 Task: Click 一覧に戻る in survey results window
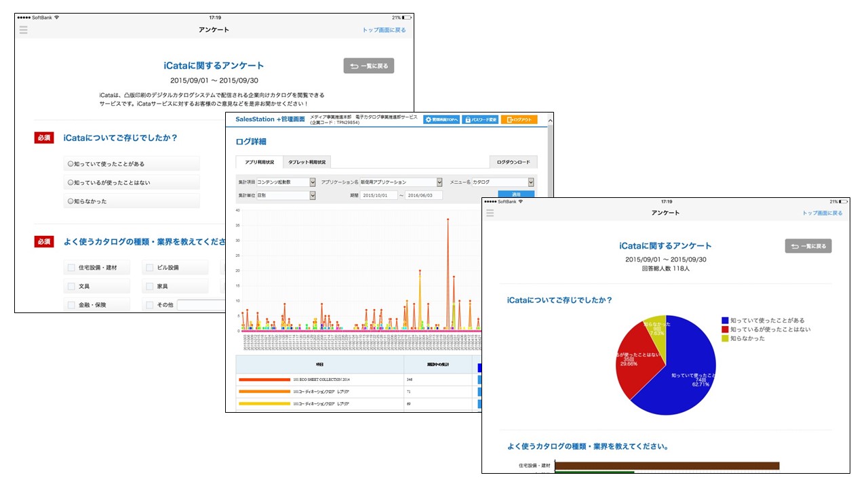pyautogui.click(x=808, y=246)
